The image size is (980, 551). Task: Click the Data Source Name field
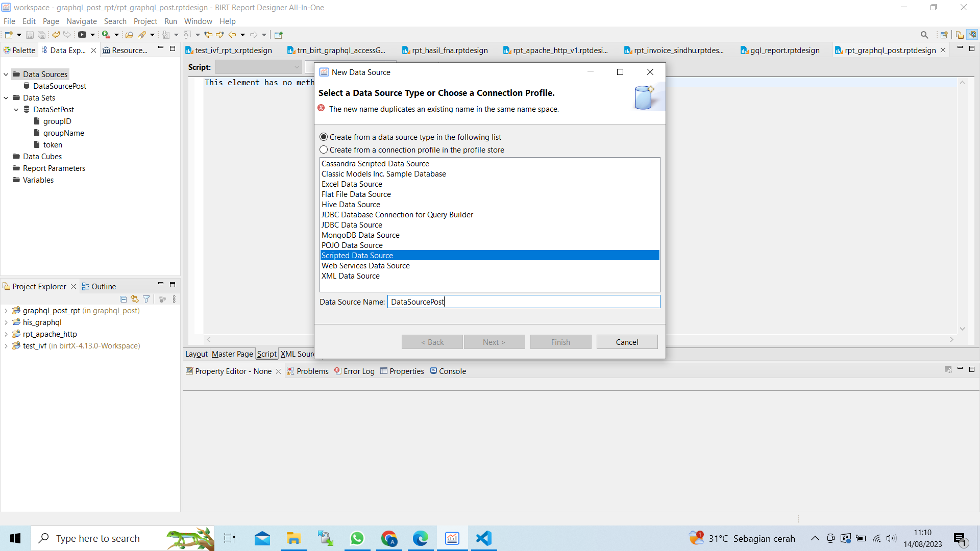[x=524, y=302]
